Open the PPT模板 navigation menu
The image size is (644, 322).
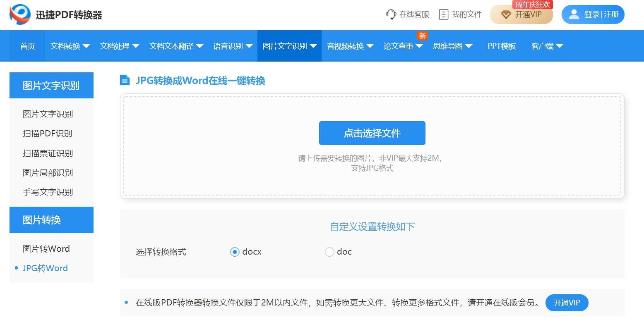[x=501, y=46]
